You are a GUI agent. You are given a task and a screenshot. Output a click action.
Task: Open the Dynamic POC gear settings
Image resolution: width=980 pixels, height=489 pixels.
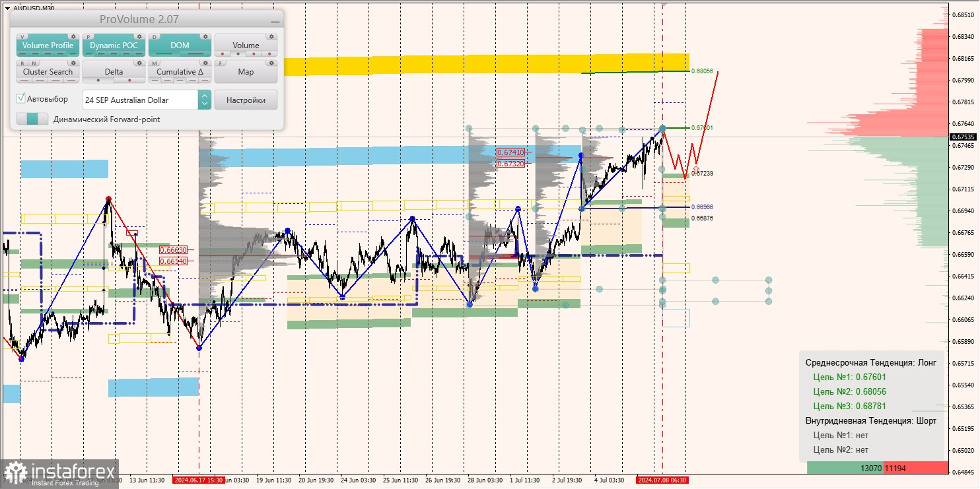coord(139,37)
